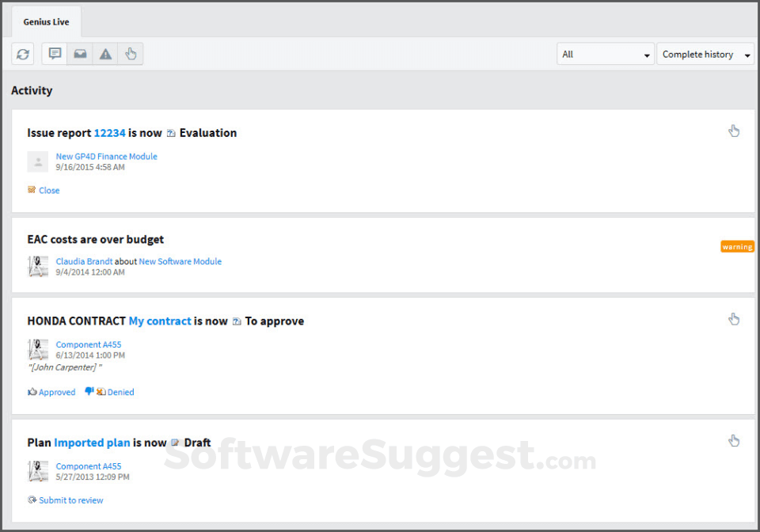Click Submit to review
This screenshot has width=760, height=532.
coord(71,500)
